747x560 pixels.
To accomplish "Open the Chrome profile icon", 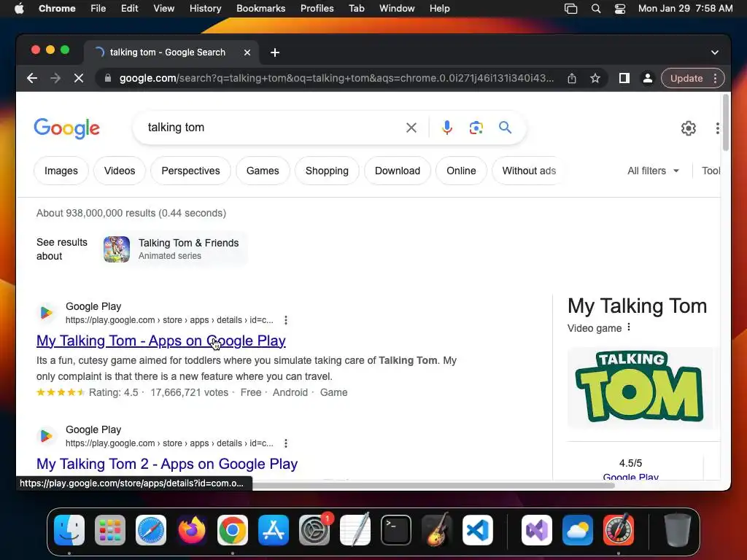I will click(x=648, y=78).
